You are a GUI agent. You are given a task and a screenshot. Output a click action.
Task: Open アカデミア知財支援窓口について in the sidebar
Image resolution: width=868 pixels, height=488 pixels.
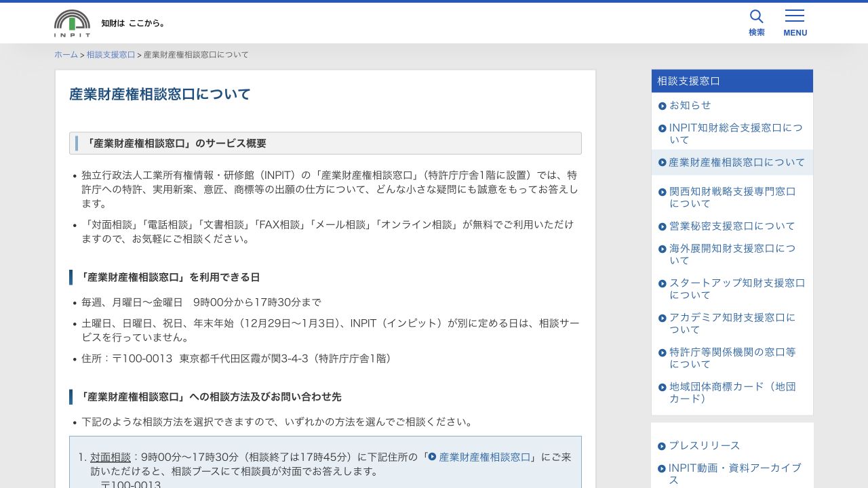[x=732, y=323]
